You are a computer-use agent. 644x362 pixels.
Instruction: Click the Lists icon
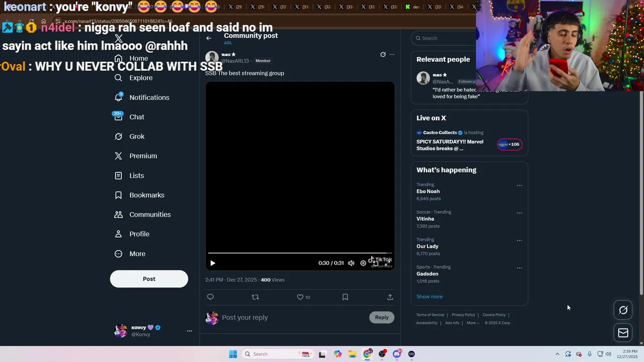coord(118,175)
